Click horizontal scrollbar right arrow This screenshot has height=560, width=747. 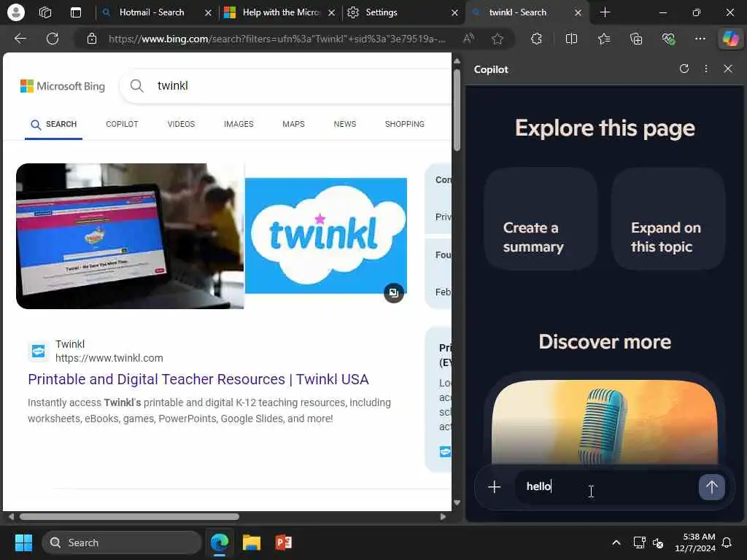(x=443, y=517)
